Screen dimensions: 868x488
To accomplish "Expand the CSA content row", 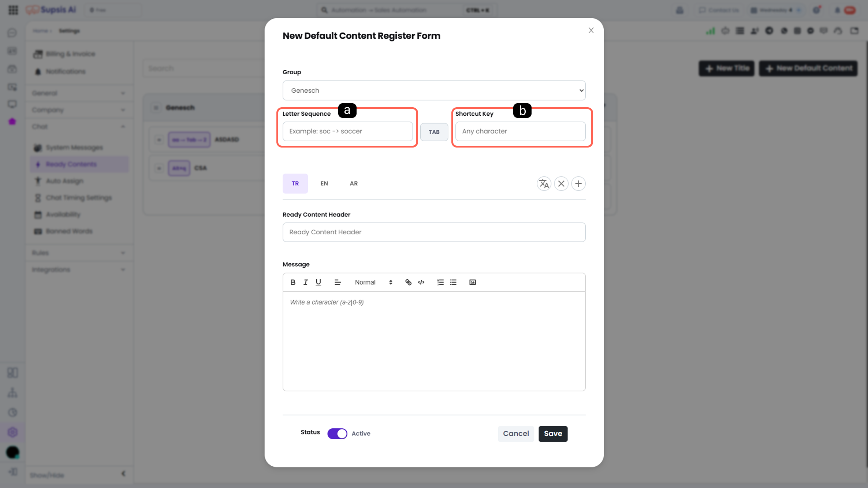I will point(159,168).
